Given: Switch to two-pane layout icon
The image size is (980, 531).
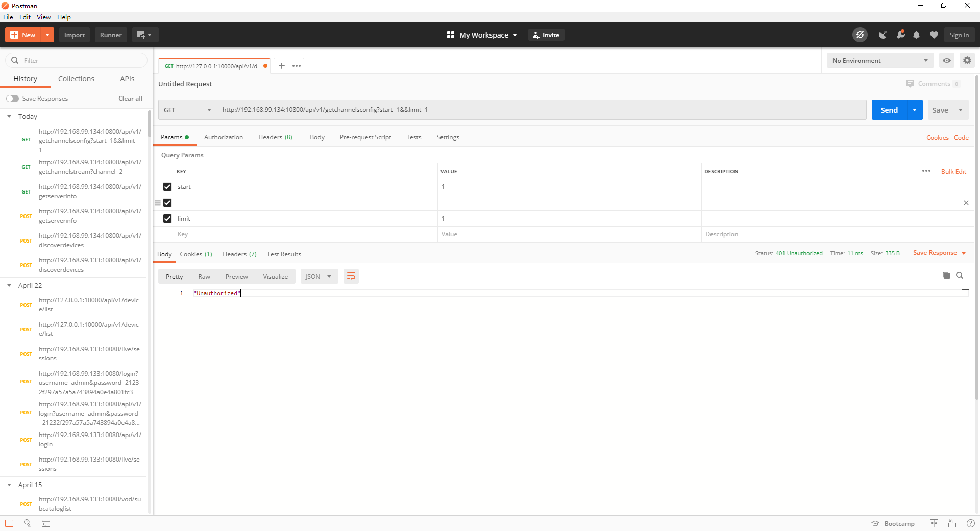Looking at the screenshot, I should click(934, 523).
